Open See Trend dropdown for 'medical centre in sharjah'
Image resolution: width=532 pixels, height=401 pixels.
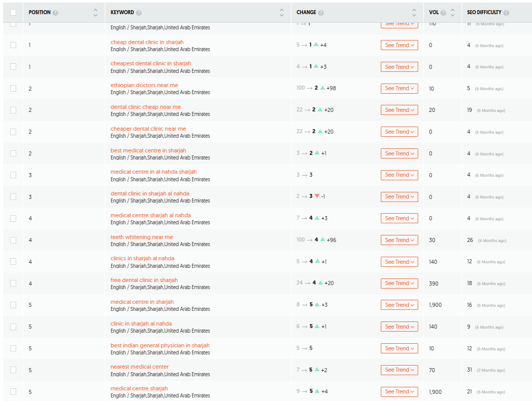(x=400, y=304)
